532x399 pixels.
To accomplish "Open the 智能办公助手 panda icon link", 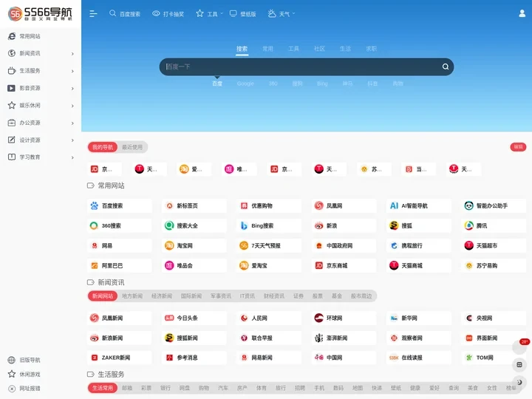I will point(494,205).
